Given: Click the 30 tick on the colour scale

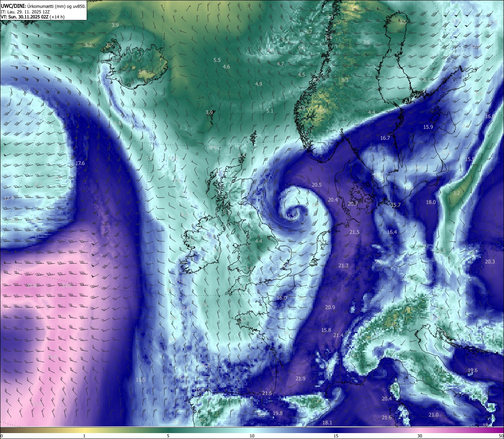Looking at the screenshot, I should coord(420,436).
